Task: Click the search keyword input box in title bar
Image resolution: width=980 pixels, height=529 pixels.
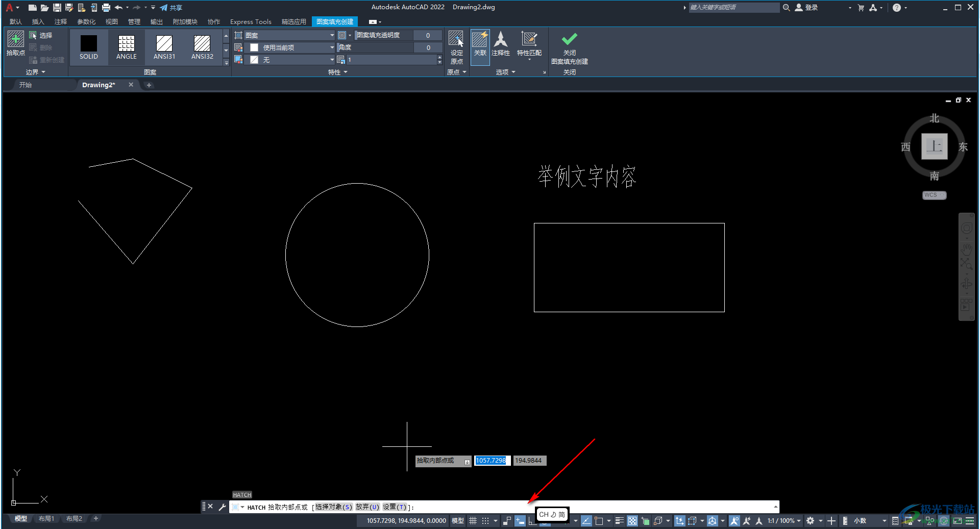Action: point(733,8)
